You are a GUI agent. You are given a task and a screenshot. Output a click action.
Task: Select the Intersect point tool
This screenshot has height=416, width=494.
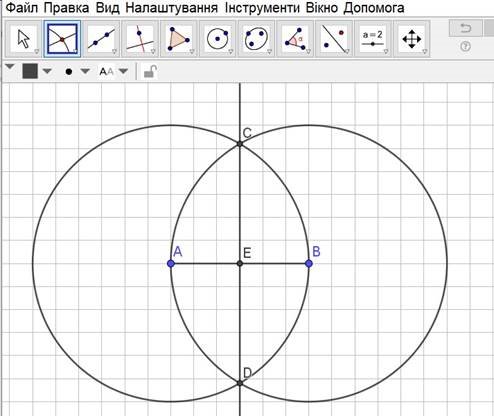[x=62, y=39]
